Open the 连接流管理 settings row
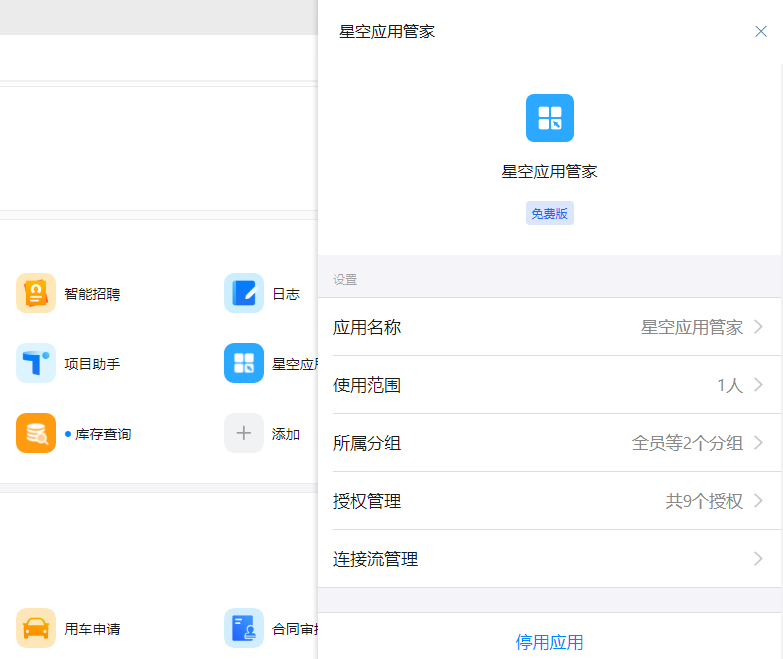 click(x=549, y=559)
